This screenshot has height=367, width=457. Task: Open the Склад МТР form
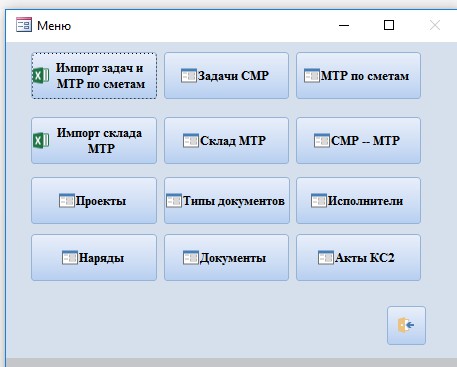(x=226, y=140)
